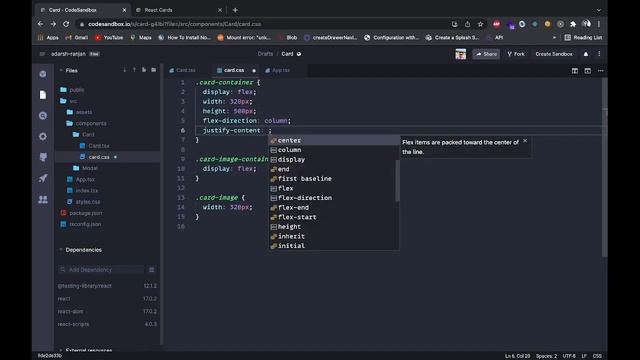Choose the first baseline suggestion
640x360 pixels.
[x=333, y=179]
